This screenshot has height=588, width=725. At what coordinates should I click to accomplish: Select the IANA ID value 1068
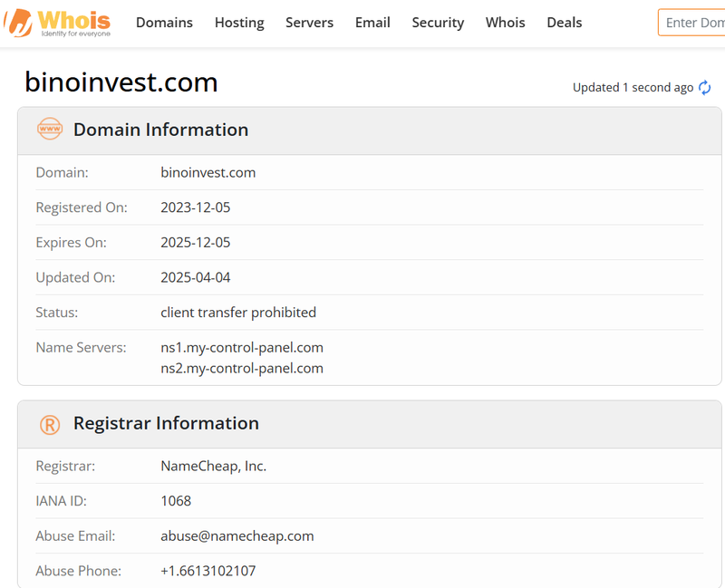coord(176,501)
